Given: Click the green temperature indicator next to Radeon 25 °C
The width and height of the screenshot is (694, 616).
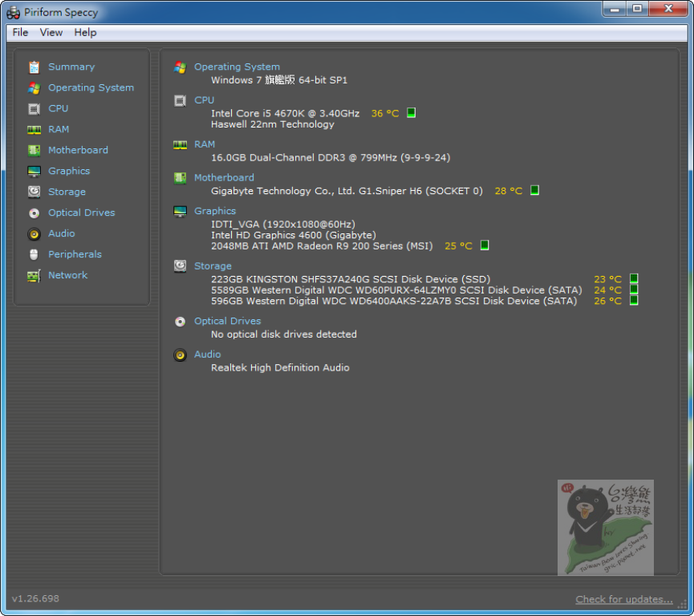Looking at the screenshot, I should tap(485, 245).
